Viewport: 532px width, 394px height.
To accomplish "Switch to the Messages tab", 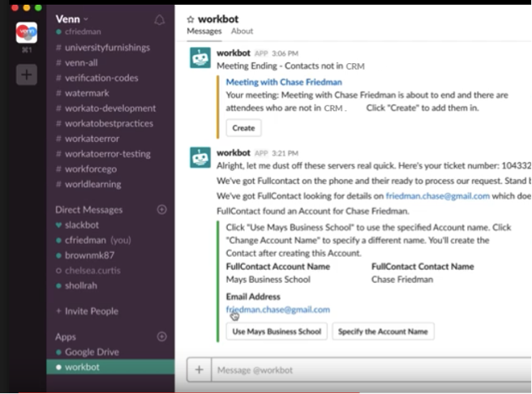I will pyautogui.click(x=204, y=31).
